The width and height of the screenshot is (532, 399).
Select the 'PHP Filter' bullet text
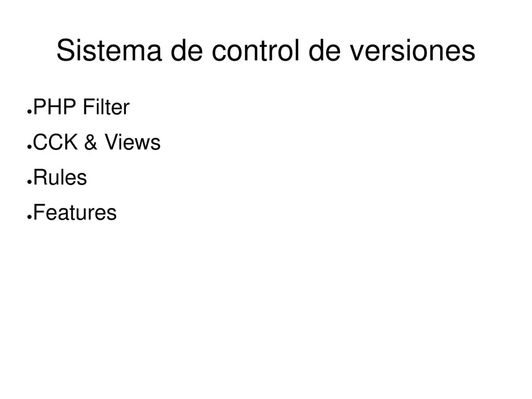tap(81, 107)
